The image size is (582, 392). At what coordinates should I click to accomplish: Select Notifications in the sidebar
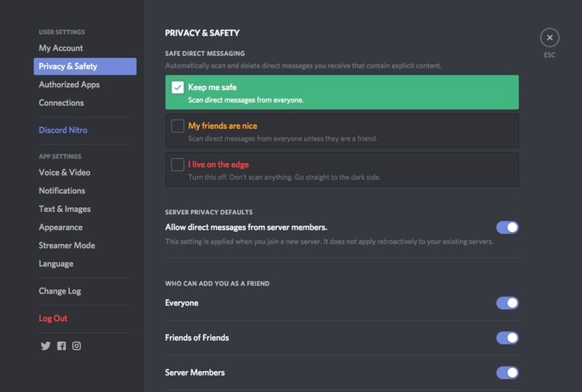coord(62,191)
